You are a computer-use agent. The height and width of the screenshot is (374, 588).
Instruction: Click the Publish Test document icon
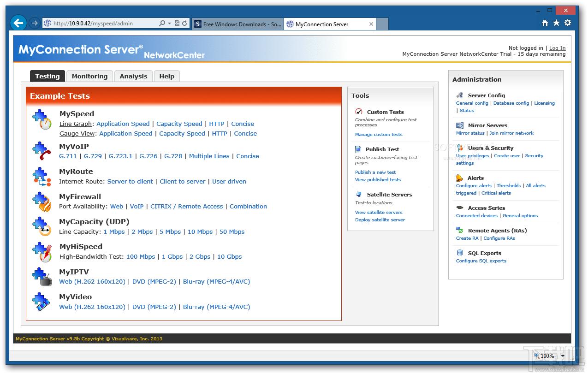358,149
